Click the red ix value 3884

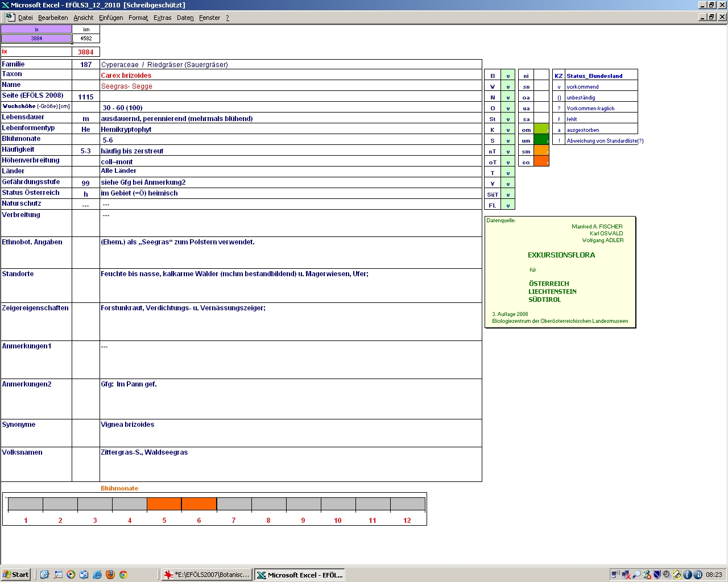pos(86,52)
